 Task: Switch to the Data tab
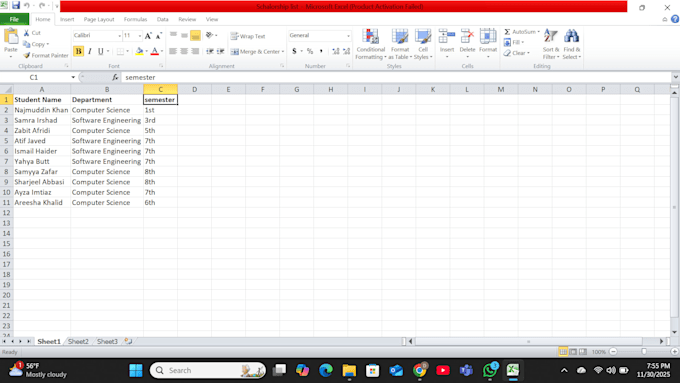(163, 19)
